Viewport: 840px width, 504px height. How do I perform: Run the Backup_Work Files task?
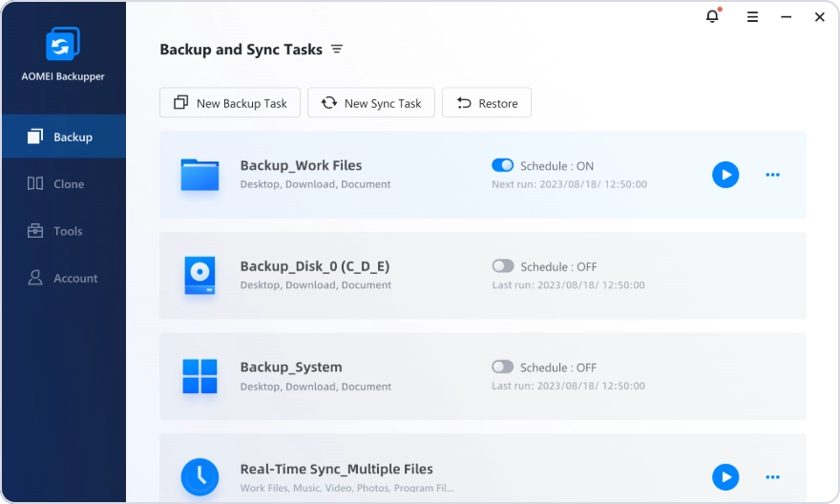click(725, 175)
